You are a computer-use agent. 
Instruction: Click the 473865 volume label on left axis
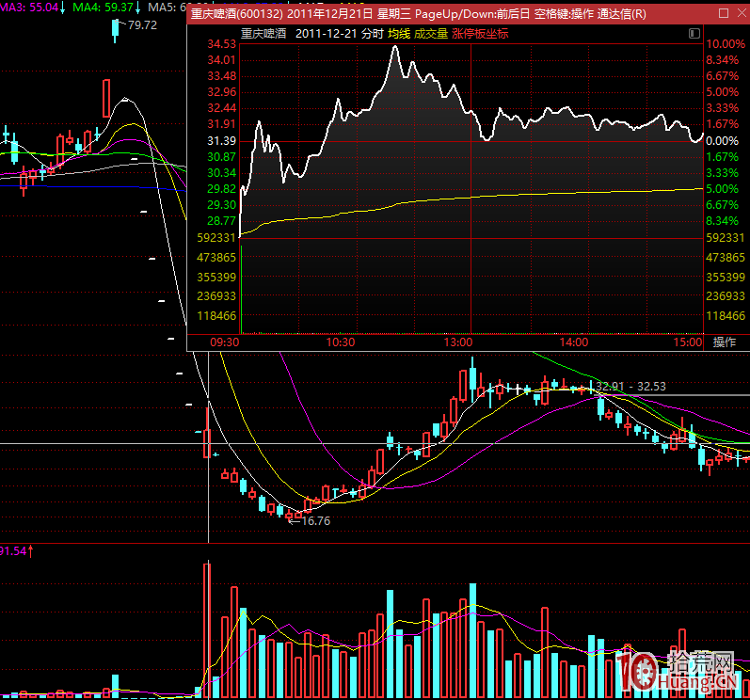point(216,258)
